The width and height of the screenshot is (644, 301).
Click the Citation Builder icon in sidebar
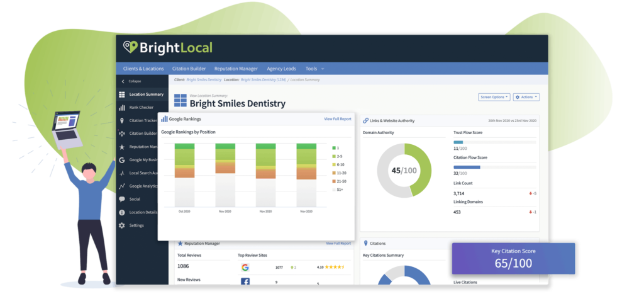point(121,133)
